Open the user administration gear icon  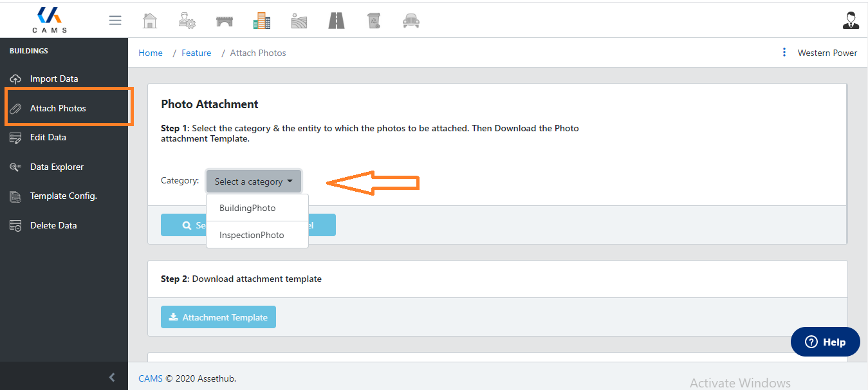pyautogui.click(x=187, y=21)
